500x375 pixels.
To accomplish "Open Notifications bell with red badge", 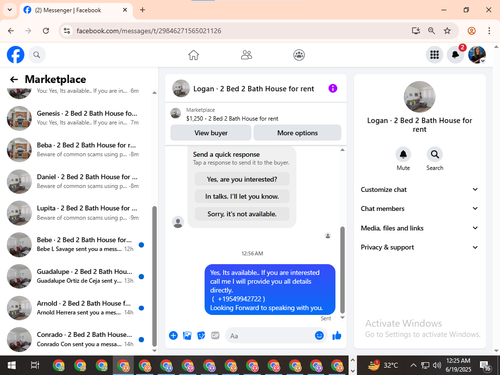I will (456, 55).
